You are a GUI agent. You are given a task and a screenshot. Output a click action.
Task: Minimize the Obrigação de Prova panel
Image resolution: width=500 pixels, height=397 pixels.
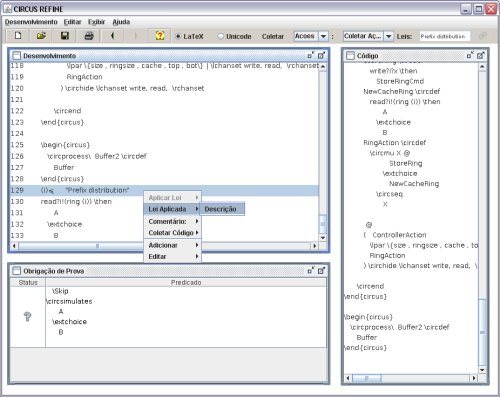tap(311, 271)
